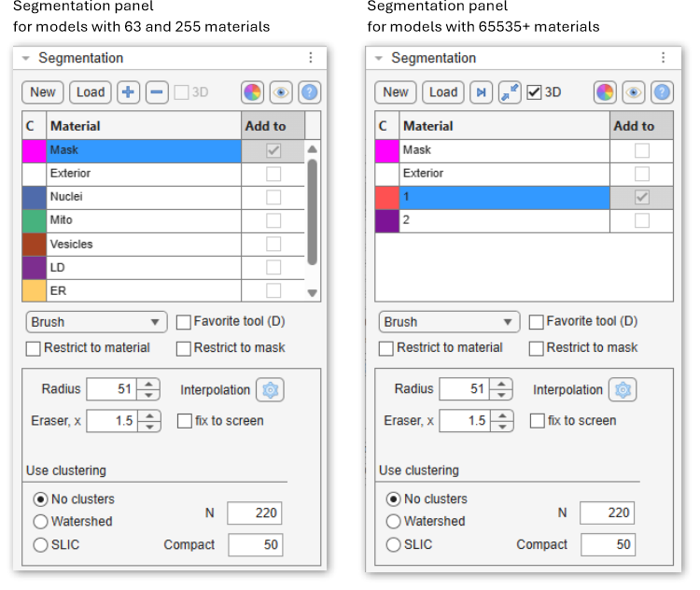
Task: Enable fix to screen in right panel
Action: [x=537, y=421]
